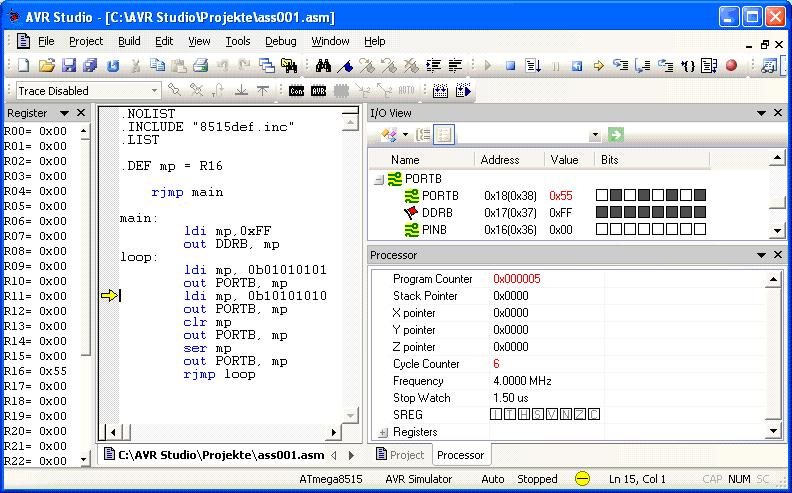
Task: Click the Copy toolbar icon
Action: tap(158, 65)
